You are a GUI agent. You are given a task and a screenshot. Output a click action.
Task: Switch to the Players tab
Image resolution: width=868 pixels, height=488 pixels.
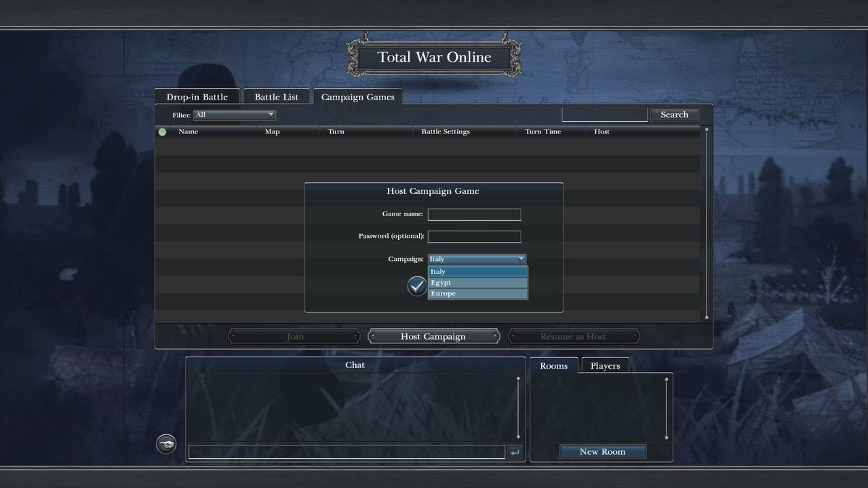click(x=605, y=366)
